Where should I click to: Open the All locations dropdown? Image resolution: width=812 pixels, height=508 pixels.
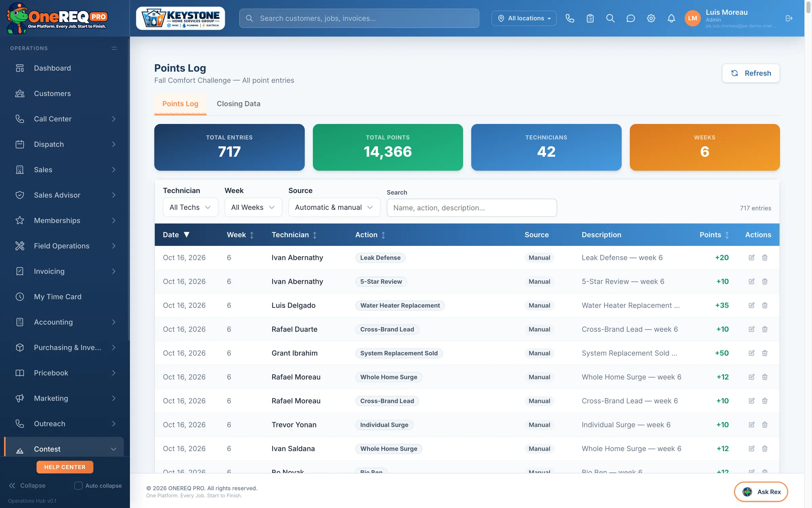point(524,18)
